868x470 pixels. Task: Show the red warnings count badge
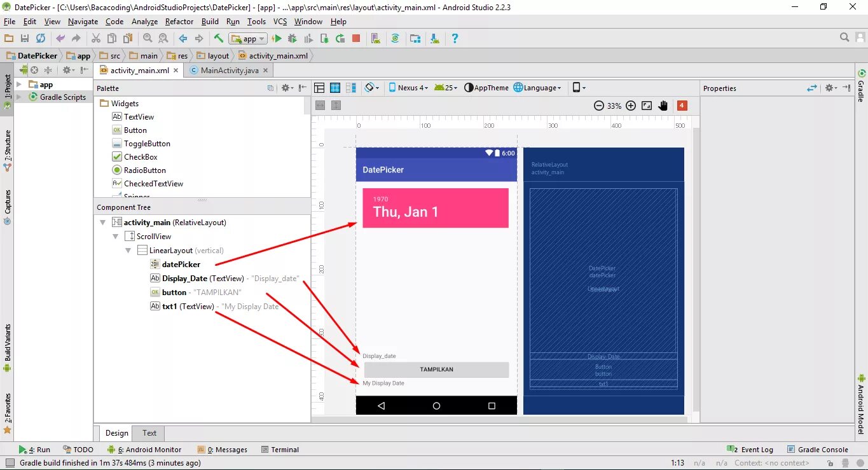pos(682,106)
